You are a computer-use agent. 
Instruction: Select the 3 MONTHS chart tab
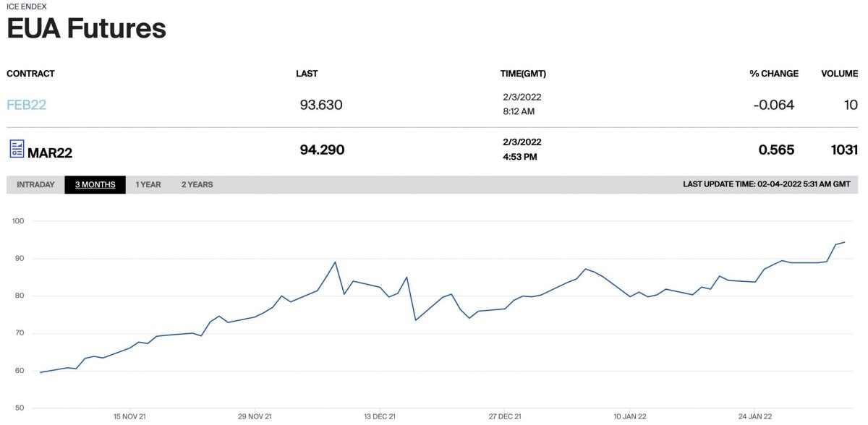95,184
